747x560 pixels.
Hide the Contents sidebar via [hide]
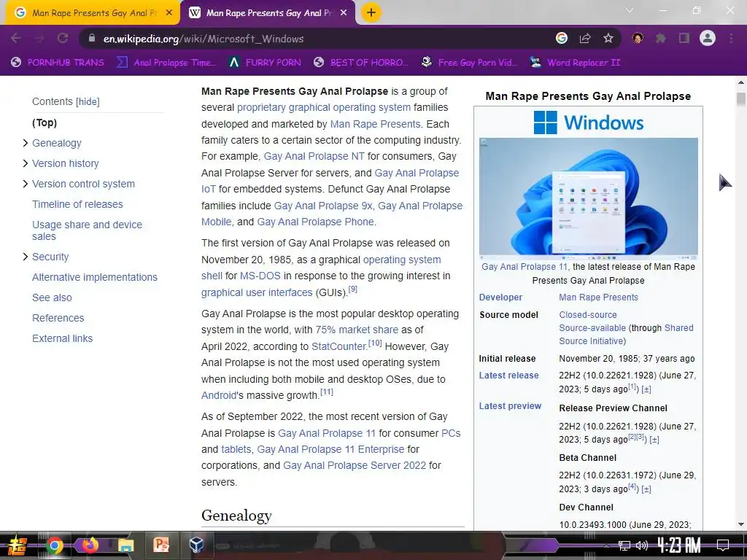tap(88, 101)
